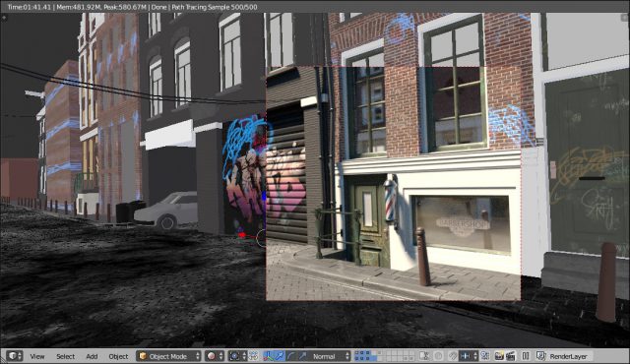Open the View menu
Viewport: 630px width, 364px height.
(x=37, y=356)
